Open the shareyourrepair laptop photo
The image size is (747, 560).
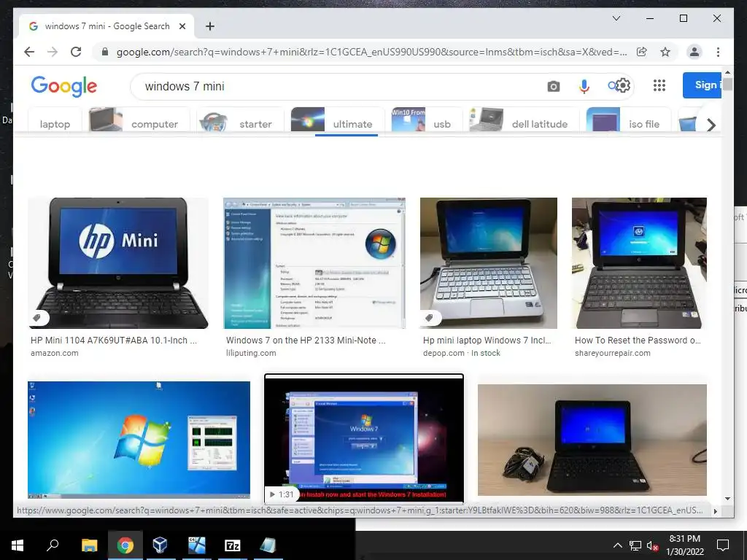pos(639,262)
